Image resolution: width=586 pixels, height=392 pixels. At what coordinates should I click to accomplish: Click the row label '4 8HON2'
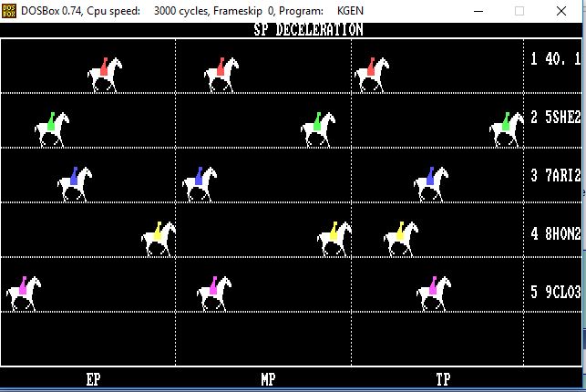pos(556,234)
